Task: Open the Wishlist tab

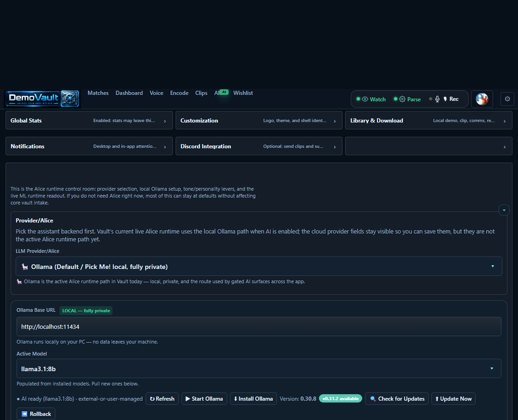Action: pyautogui.click(x=243, y=93)
